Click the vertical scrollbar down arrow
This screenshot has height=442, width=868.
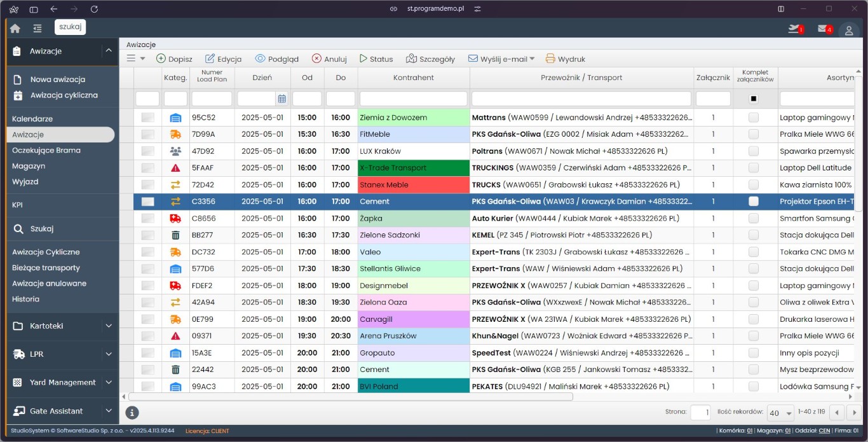pos(858,387)
